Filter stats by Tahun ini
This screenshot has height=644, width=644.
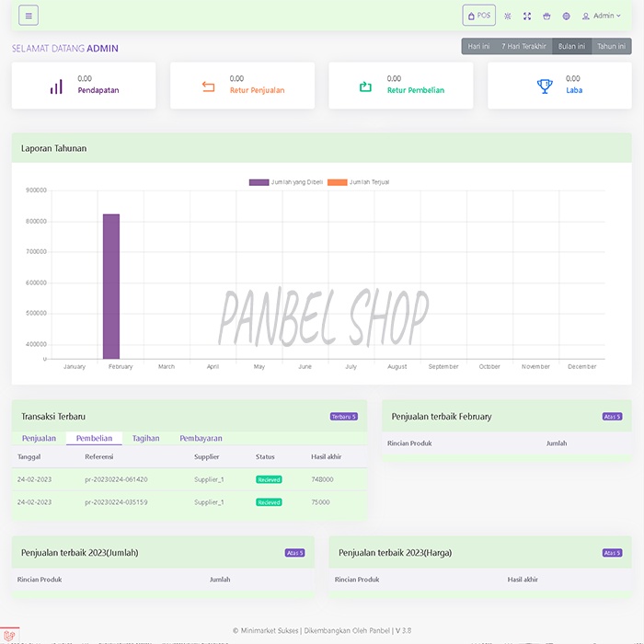(611, 46)
